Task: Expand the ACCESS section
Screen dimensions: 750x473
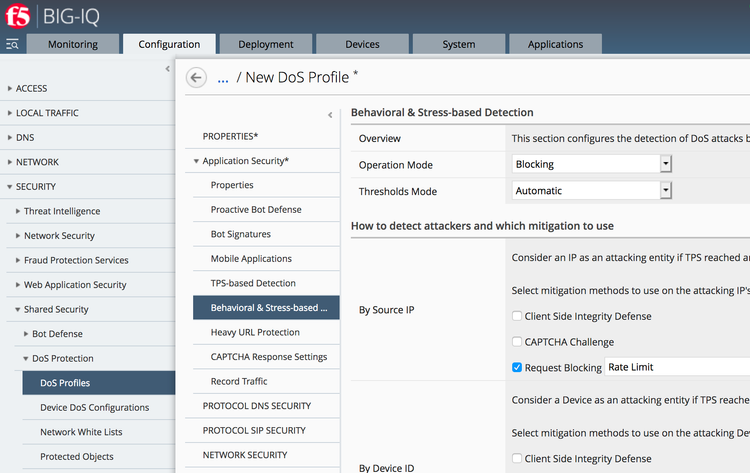Action: [x=10, y=88]
